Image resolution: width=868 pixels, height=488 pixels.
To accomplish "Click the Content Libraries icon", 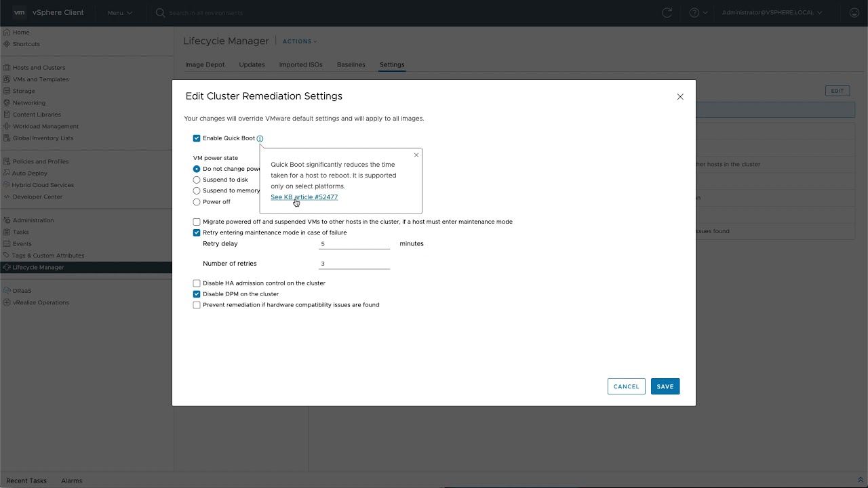I will point(7,115).
